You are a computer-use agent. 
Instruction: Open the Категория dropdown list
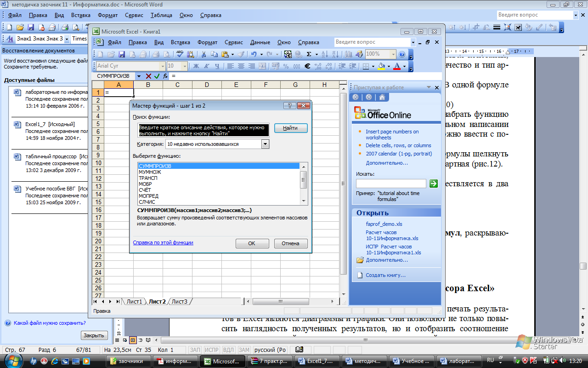(x=265, y=144)
